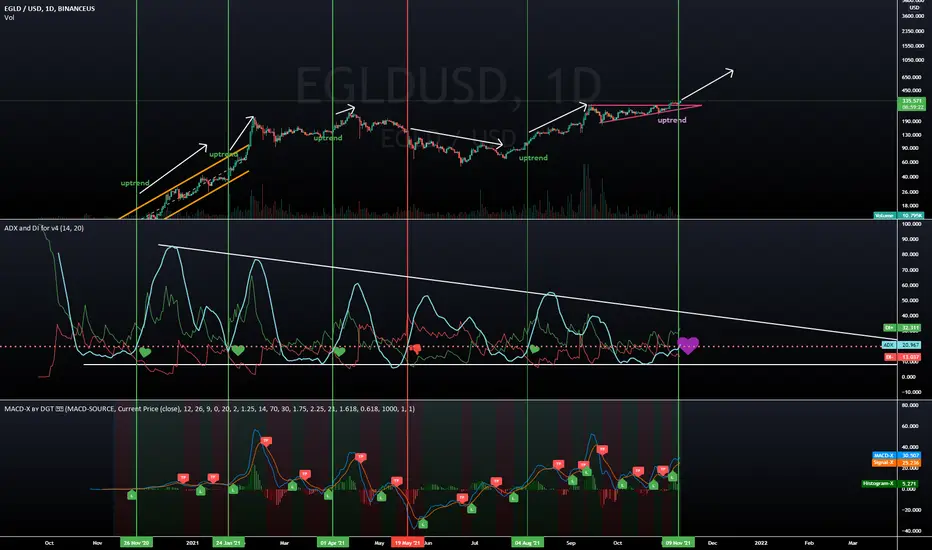Click the red DI- value label
This screenshot has height=550, width=932.
point(902,357)
